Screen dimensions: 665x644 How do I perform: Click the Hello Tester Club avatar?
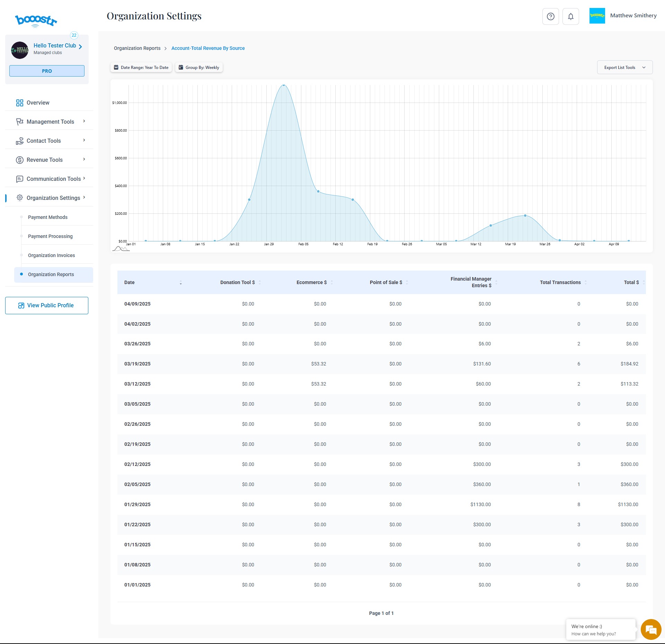pyautogui.click(x=20, y=50)
